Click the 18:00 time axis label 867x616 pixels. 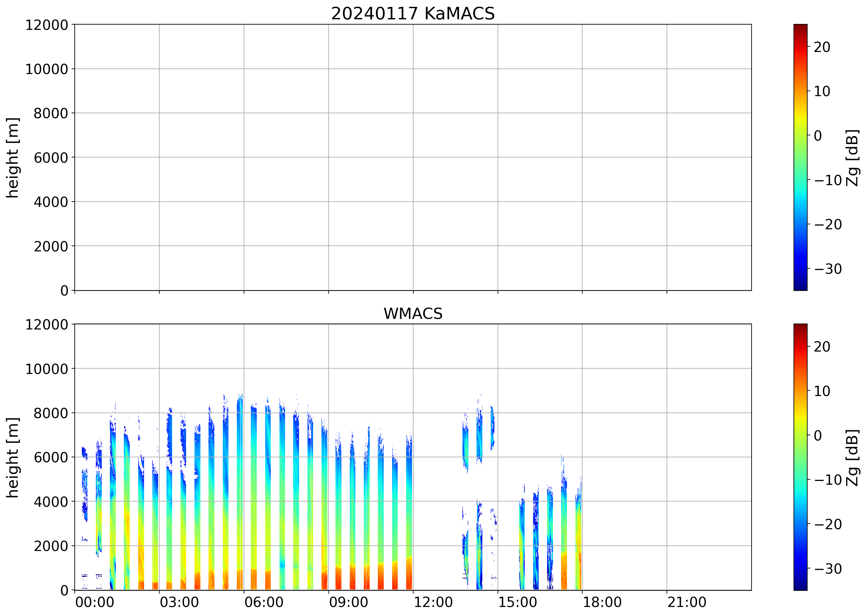(x=602, y=602)
